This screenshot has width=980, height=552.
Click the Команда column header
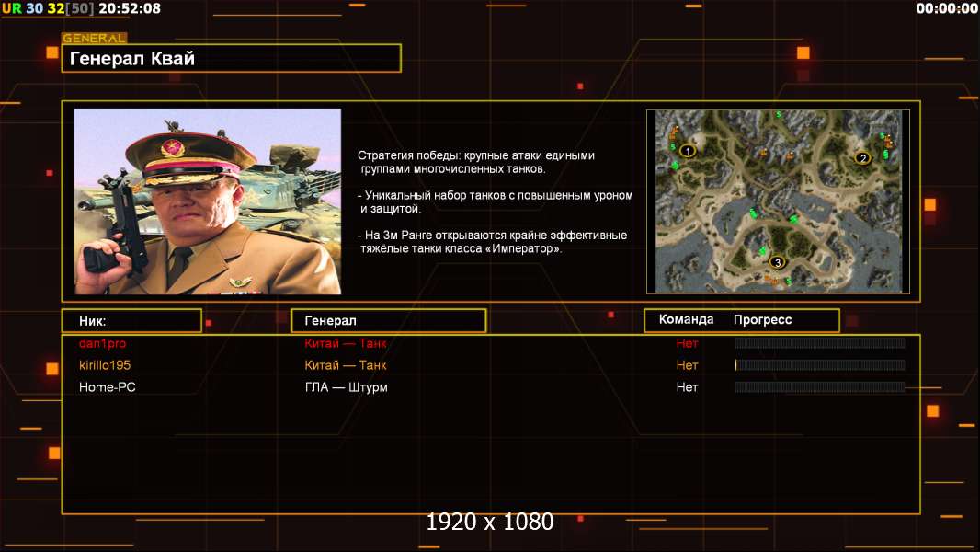coord(686,319)
